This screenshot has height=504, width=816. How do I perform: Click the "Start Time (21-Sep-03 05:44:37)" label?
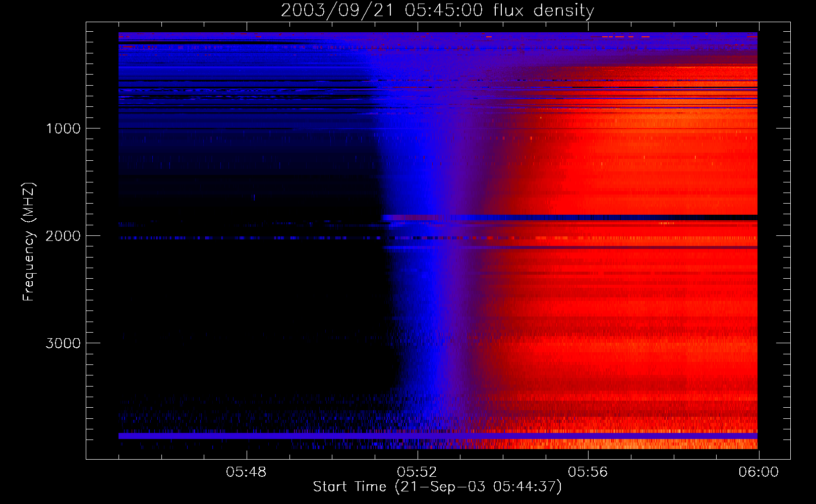(437, 487)
